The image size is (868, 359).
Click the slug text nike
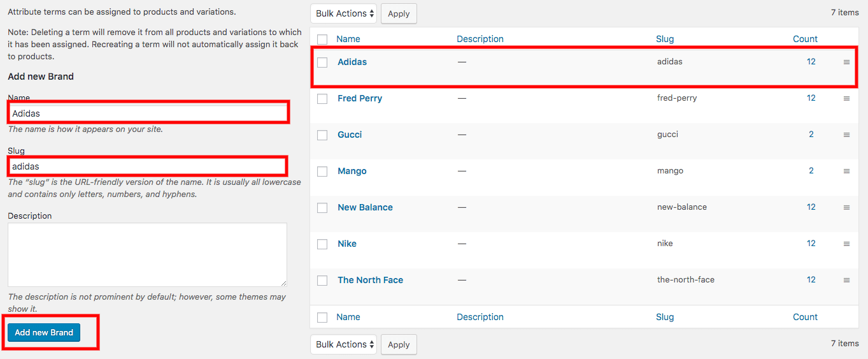point(665,244)
